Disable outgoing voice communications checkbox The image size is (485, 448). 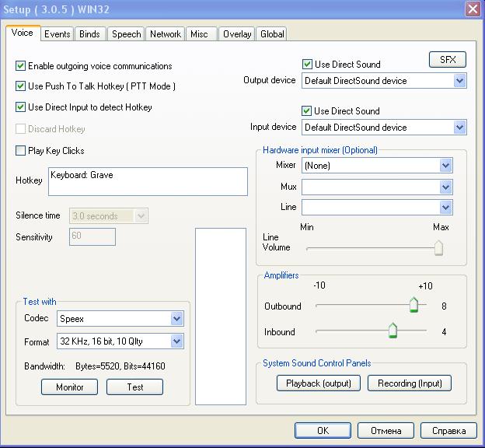pos(21,66)
